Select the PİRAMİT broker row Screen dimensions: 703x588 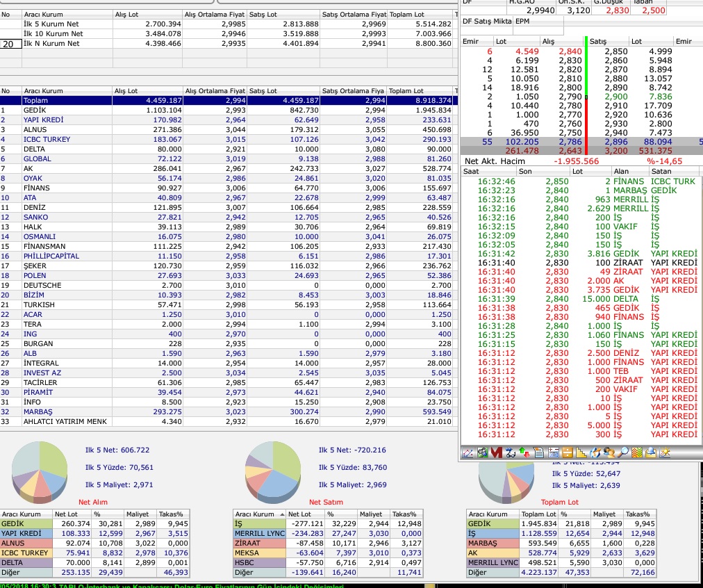pos(229,393)
